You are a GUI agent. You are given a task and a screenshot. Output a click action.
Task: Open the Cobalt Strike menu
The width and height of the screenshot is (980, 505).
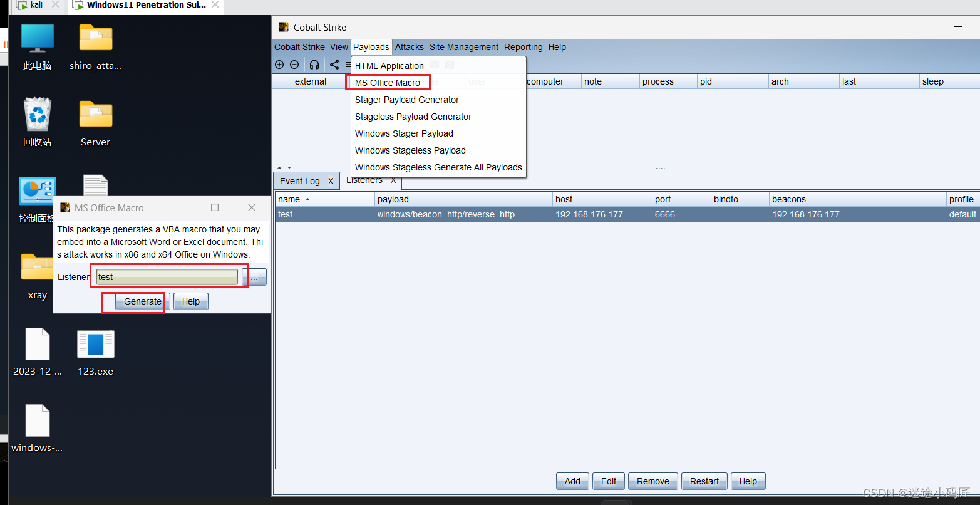coord(299,47)
